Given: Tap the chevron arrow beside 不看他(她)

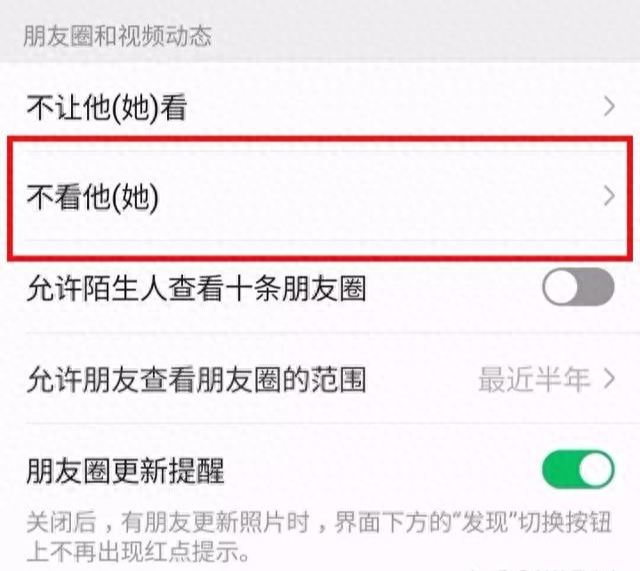Looking at the screenshot, I should point(609,196).
